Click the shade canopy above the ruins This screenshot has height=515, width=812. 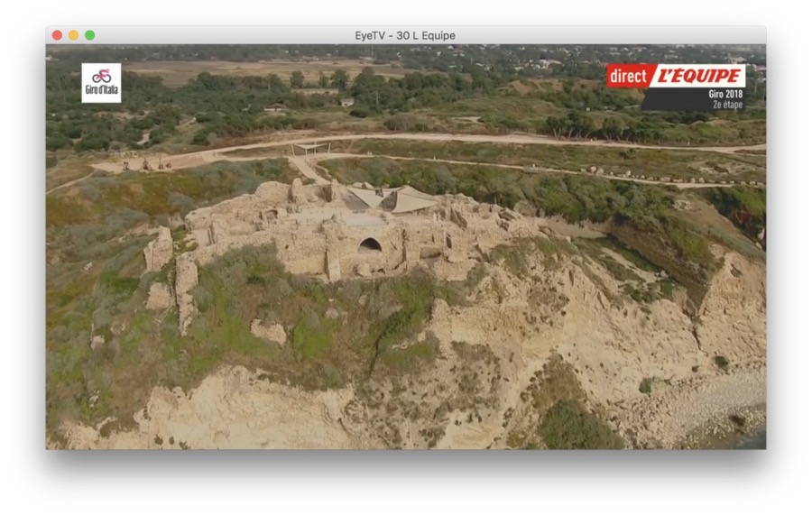(x=395, y=198)
